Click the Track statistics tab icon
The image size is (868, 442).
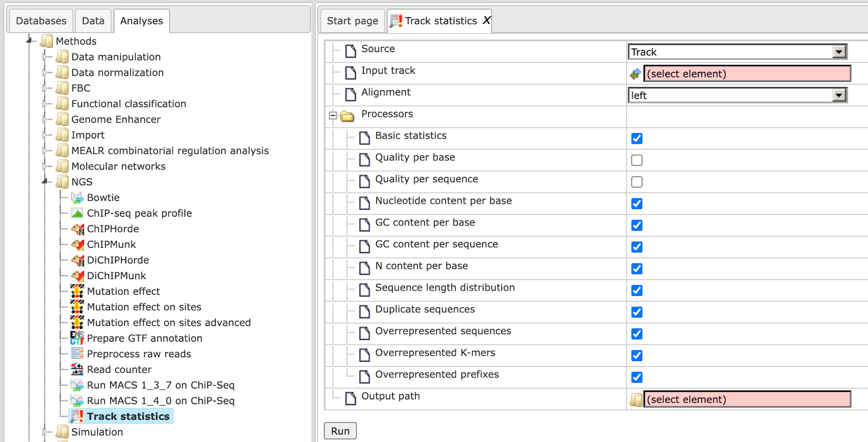pyautogui.click(x=396, y=21)
